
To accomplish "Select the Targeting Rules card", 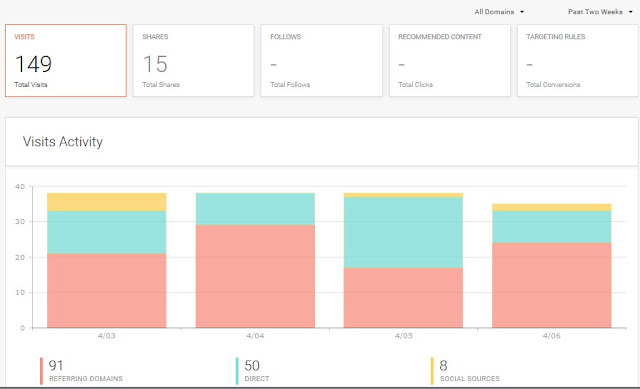I will (578, 60).
